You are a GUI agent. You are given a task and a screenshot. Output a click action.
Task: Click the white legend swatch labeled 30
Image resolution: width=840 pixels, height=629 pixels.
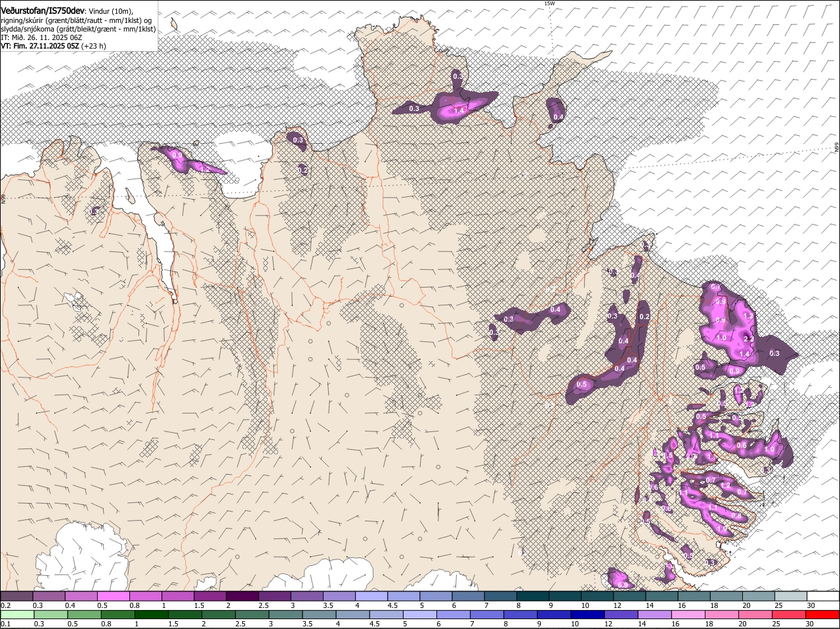823,596
